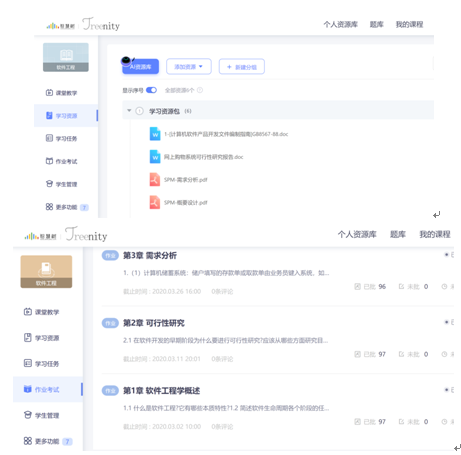The width and height of the screenshot is (461, 455).
Task: Open the AI资源库 button with robot icon
Action: pyautogui.click(x=140, y=66)
